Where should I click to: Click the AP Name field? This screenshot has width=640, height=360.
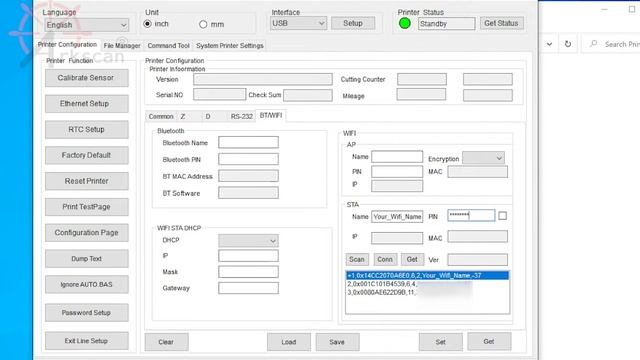397,156
